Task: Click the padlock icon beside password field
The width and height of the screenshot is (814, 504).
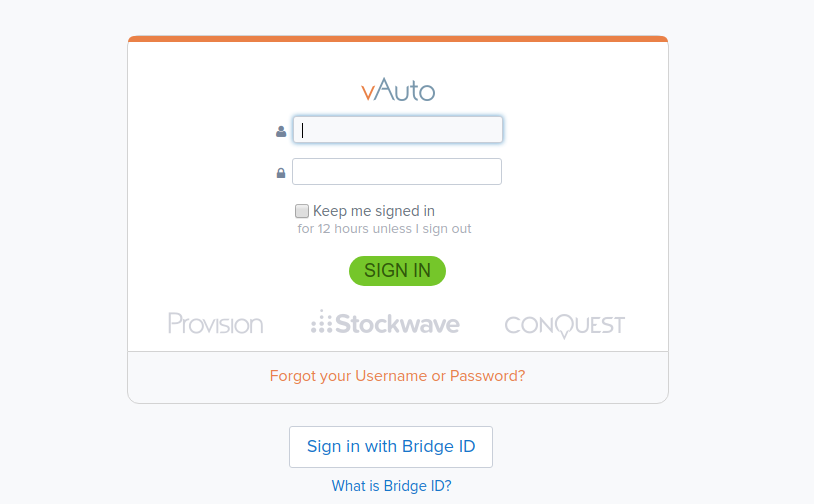Action: 281,173
